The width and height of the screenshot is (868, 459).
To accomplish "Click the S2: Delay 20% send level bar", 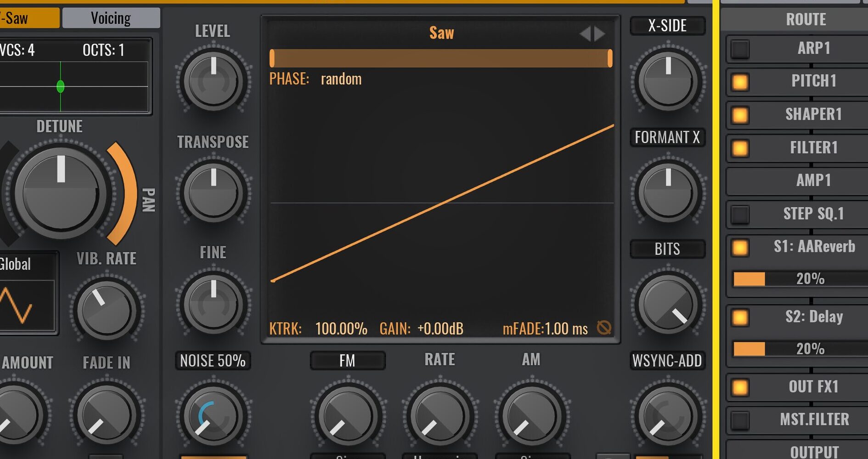I will pyautogui.click(x=800, y=349).
